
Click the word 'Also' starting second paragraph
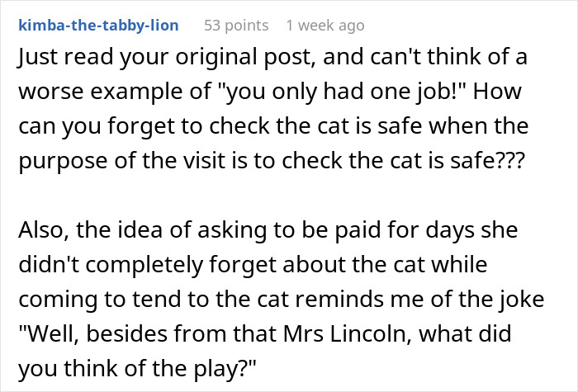pos(43,230)
